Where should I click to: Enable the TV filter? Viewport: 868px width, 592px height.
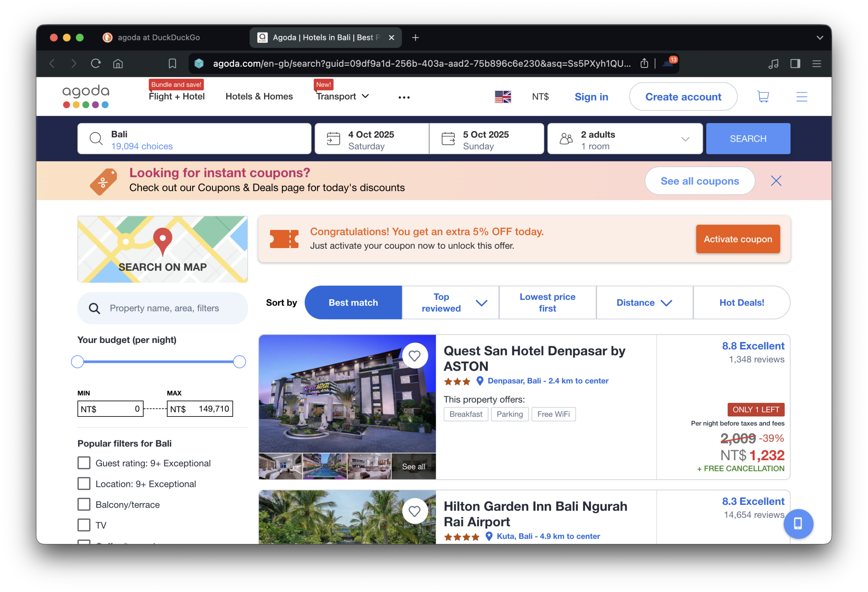click(84, 525)
